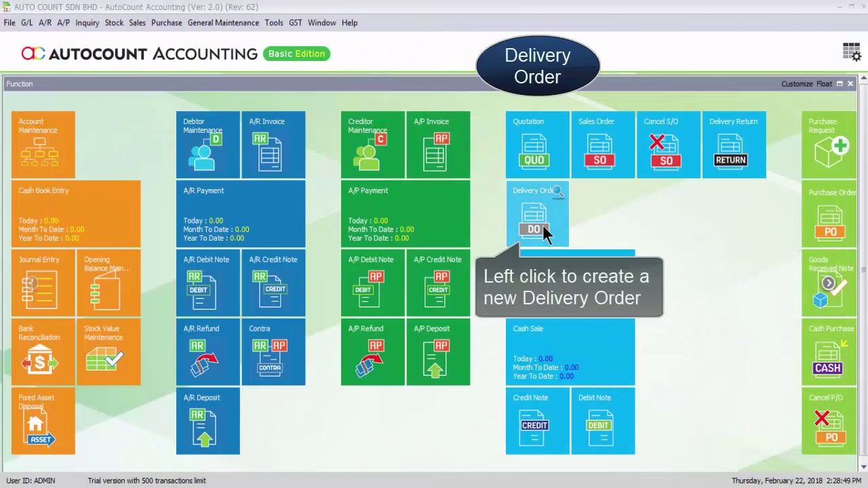Open Stock Value Maintenance tile
The width and height of the screenshot is (868, 488).
tap(108, 352)
